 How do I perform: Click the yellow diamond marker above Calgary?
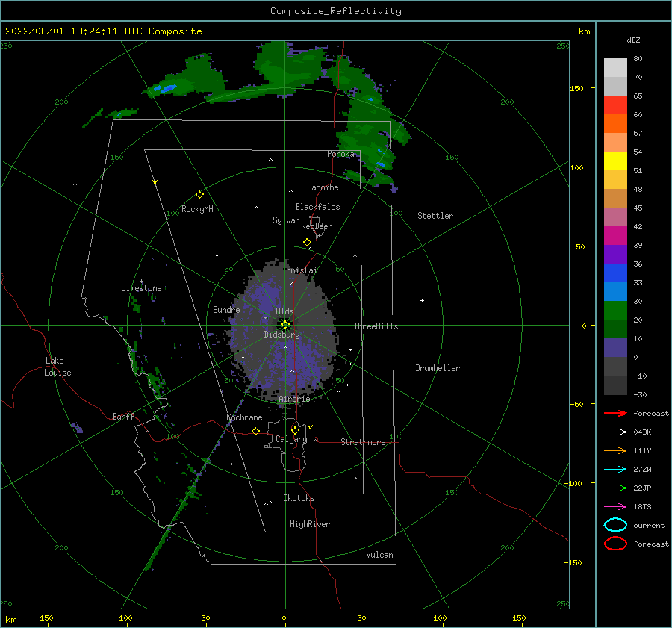coord(295,430)
